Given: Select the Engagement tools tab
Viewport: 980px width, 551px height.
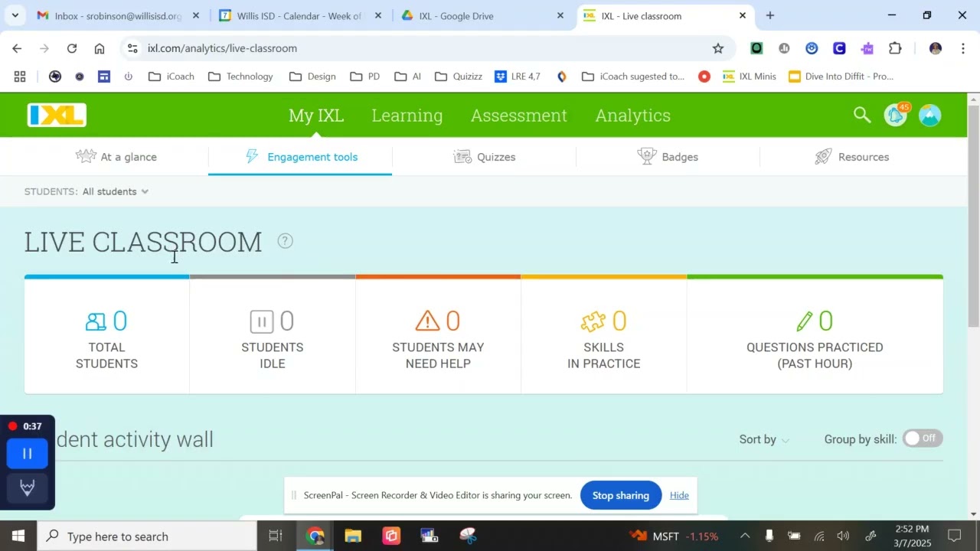Looking at the screenshot, I should 300,157.
